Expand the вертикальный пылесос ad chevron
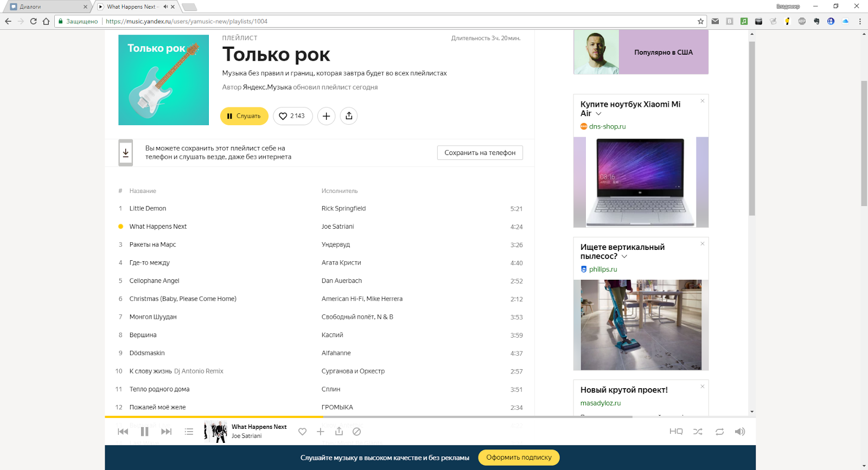This screenshot has height=470, width=868. (624, 256)
